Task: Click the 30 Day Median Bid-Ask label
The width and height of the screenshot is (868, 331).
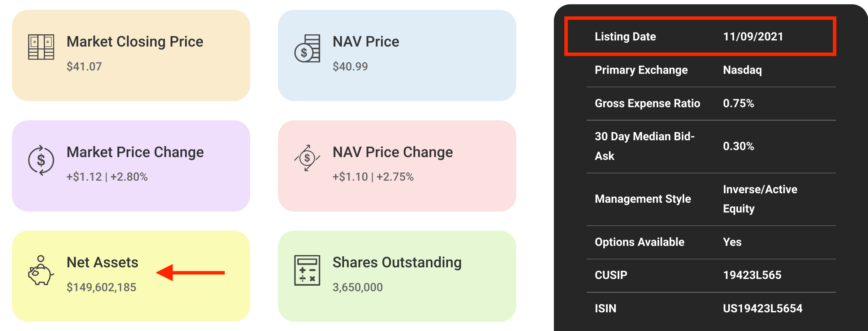Action: (x=645, y=146)
